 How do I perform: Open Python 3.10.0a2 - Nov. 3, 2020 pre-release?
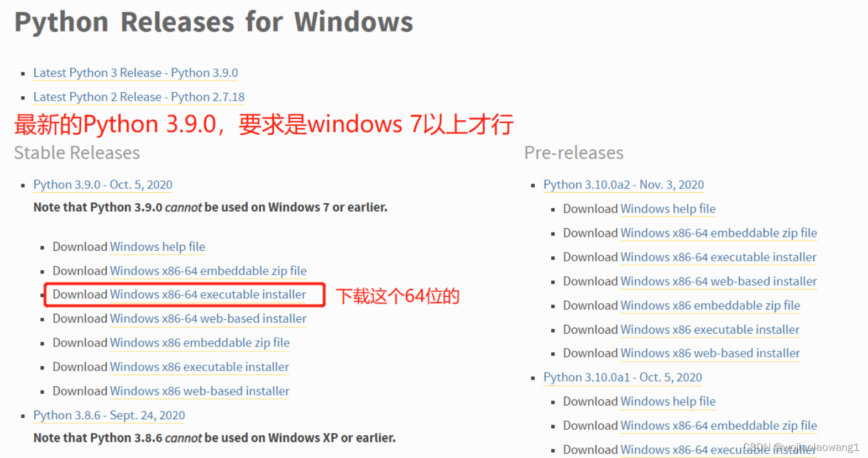click(624, 185)
